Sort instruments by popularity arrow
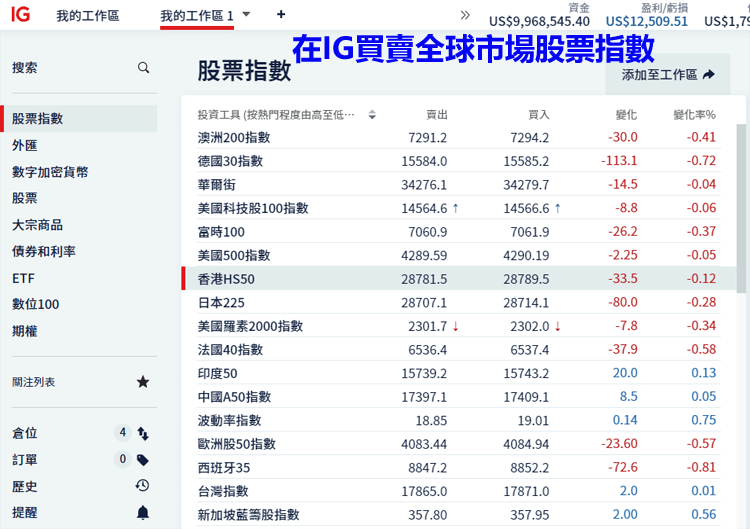 [x=372, y=115]
